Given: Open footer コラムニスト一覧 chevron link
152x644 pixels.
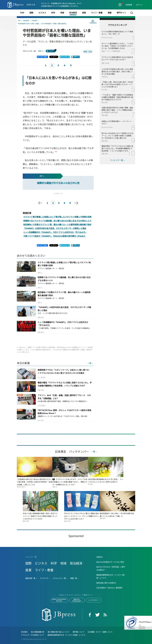Looking at the screenshot, I should tap(60, 578).
